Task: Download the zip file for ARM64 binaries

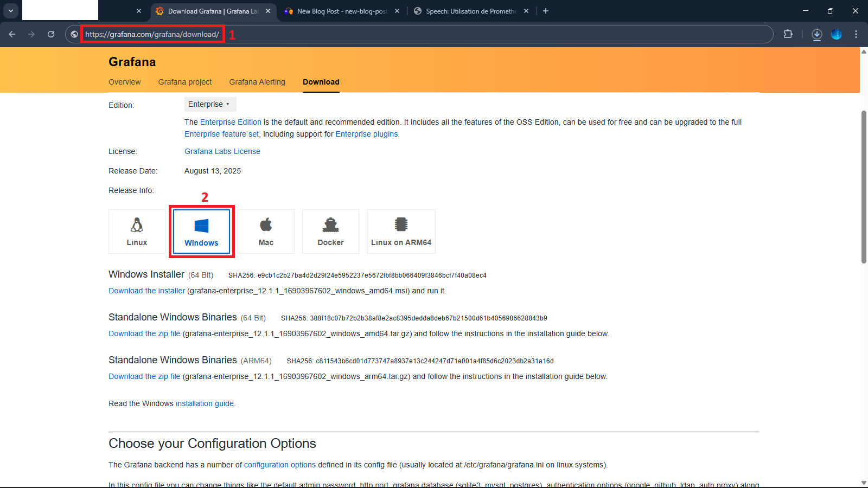Action: [x=144, y=376]
